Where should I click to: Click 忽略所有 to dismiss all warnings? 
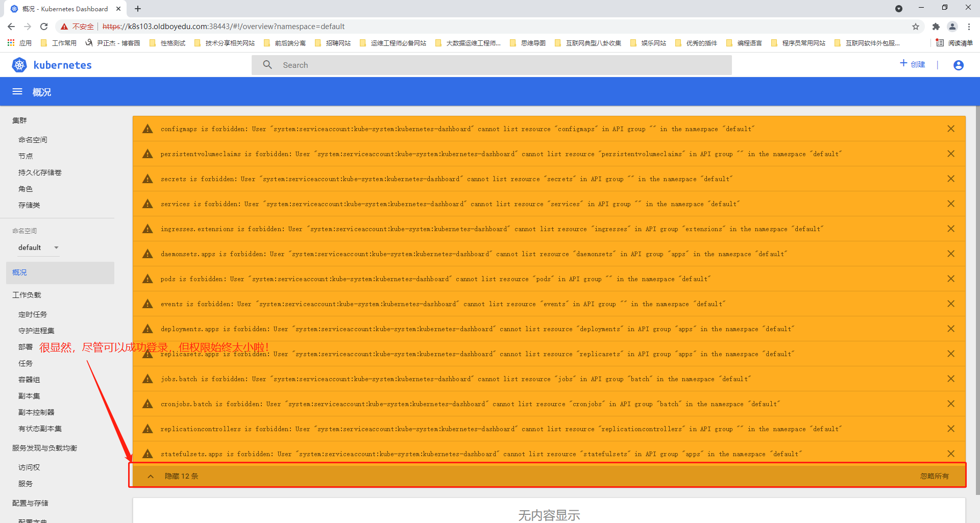click(934, 476)
